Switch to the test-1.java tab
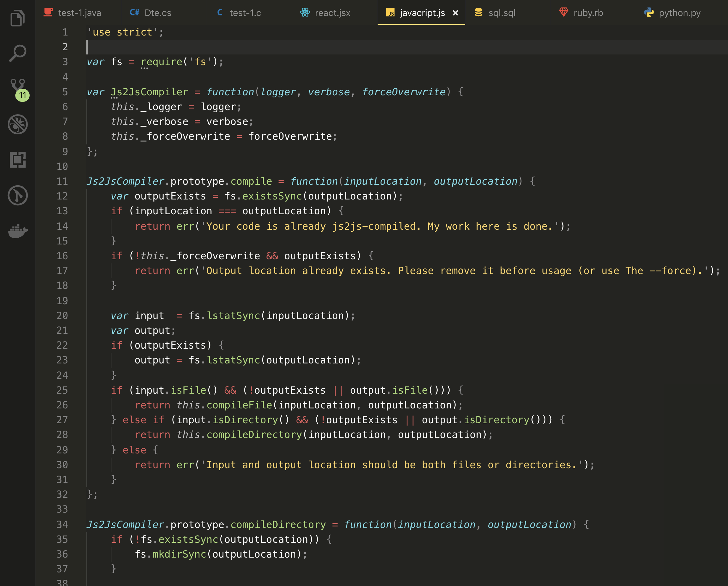This screenshot has width=728, height=586. pos(79,13)
